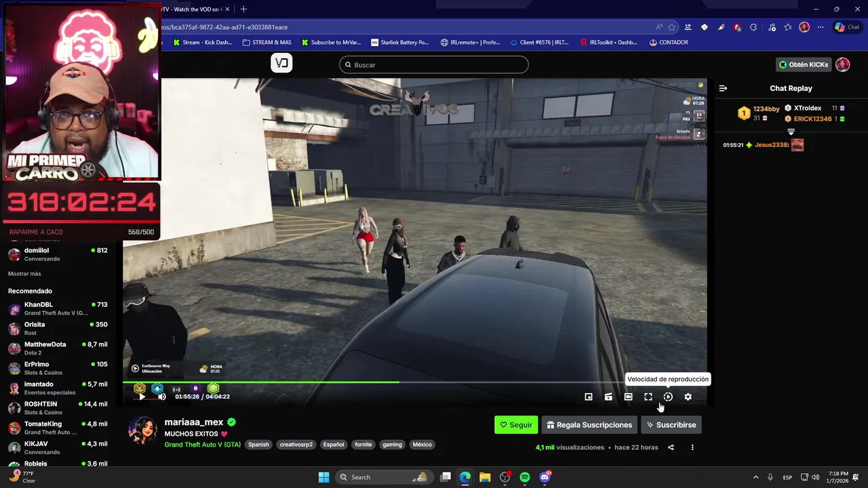
Task: Open the Kick logo home link
Action: [x=281, y=63]
